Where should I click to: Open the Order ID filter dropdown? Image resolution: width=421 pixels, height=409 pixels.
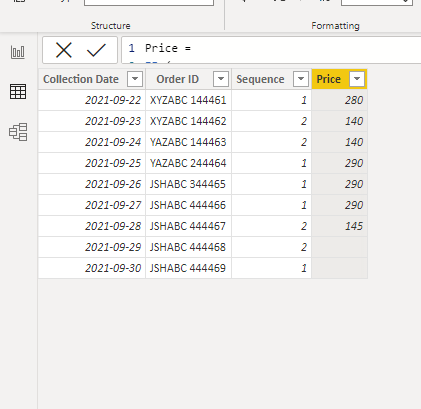221,79
